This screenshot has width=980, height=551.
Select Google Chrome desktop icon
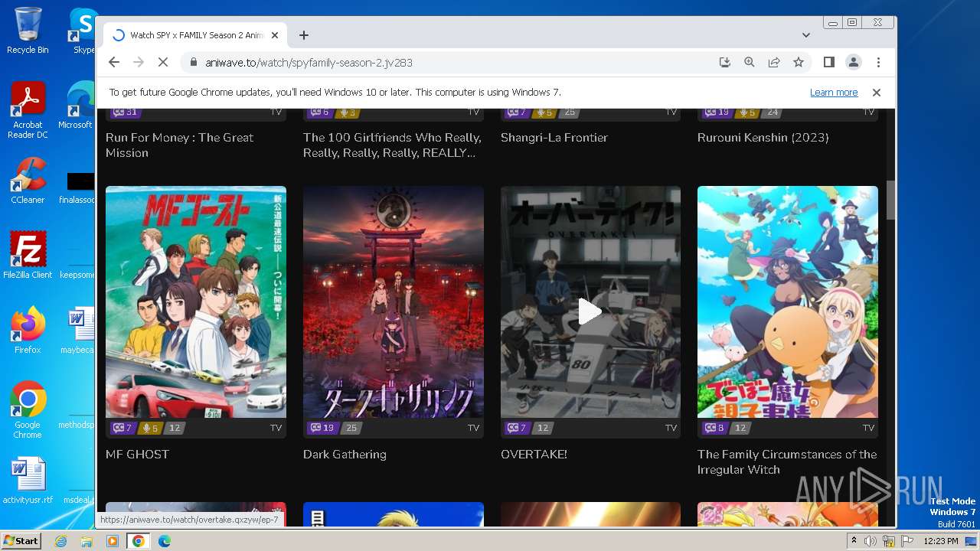click(x=28, y=410)
